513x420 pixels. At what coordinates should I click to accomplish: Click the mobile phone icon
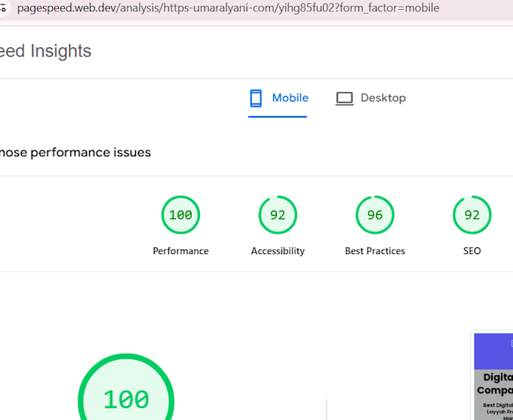pyautogui.click(x=256, y=98)
